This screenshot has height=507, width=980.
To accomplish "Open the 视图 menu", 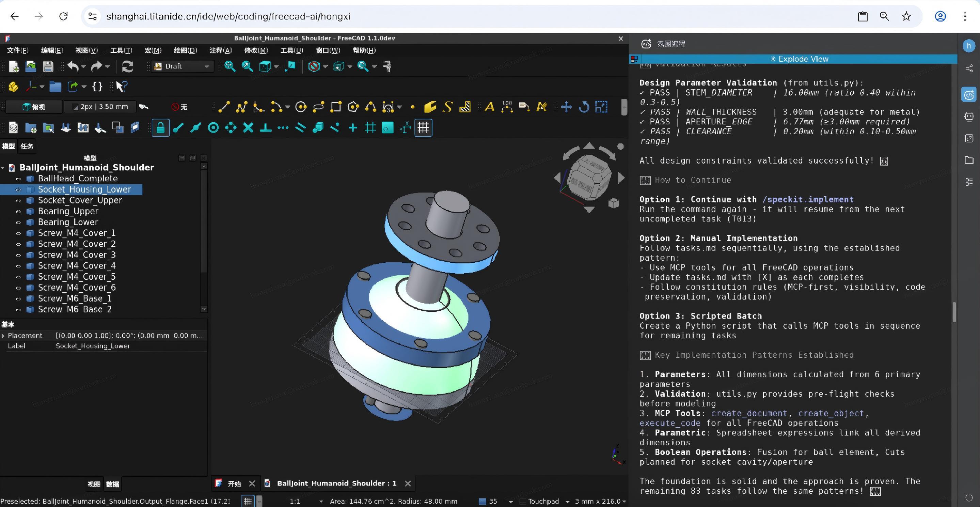I will pyautogui.click(x=86, y=50).
